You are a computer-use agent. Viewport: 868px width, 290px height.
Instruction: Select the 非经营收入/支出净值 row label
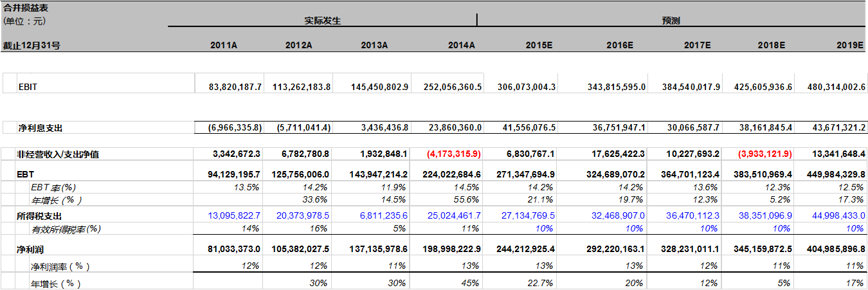coord(57,154)
